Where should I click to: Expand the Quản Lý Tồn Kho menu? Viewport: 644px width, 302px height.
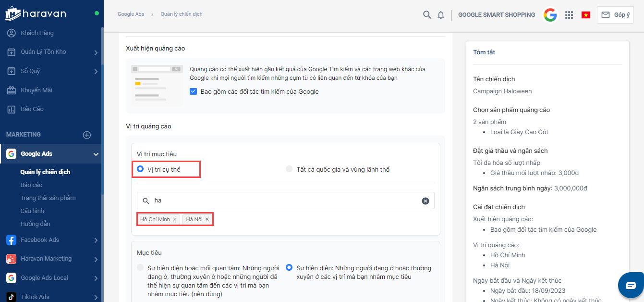(96, 52)
